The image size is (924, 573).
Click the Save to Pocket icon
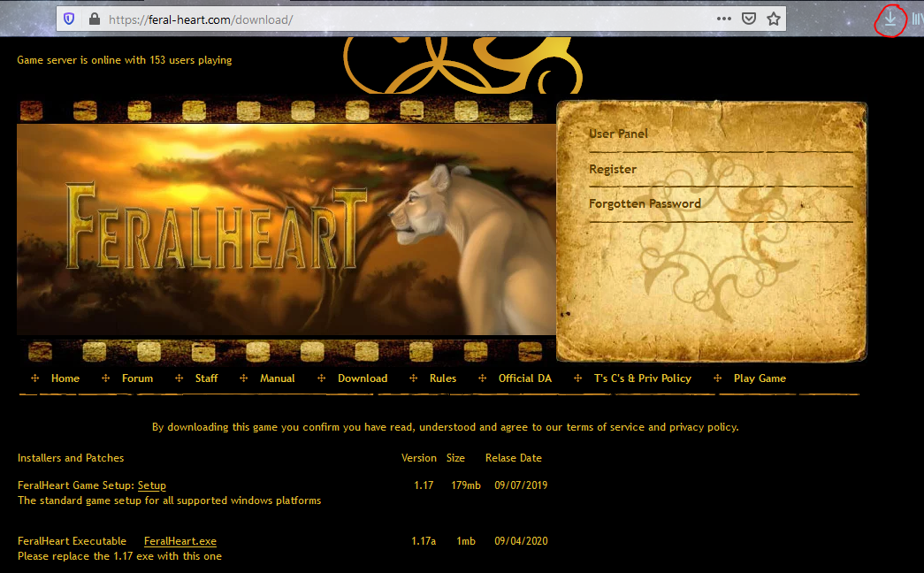(748, 19)
